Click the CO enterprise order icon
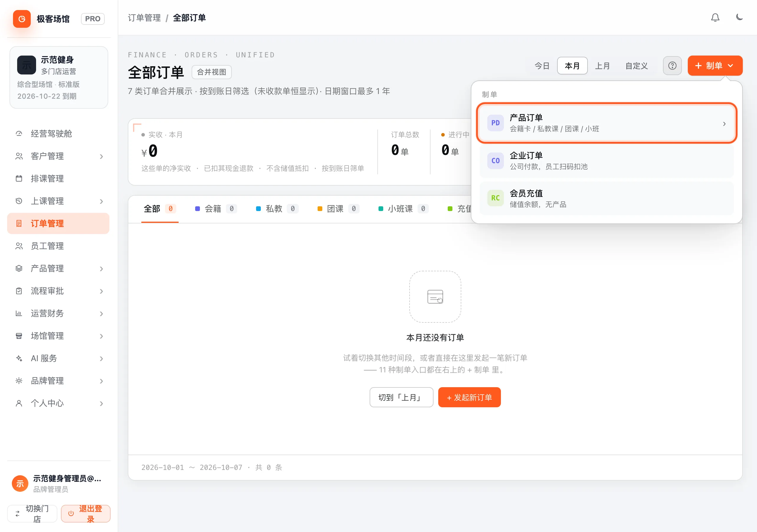This screenshot has height=532, width=757. point(495,161)
